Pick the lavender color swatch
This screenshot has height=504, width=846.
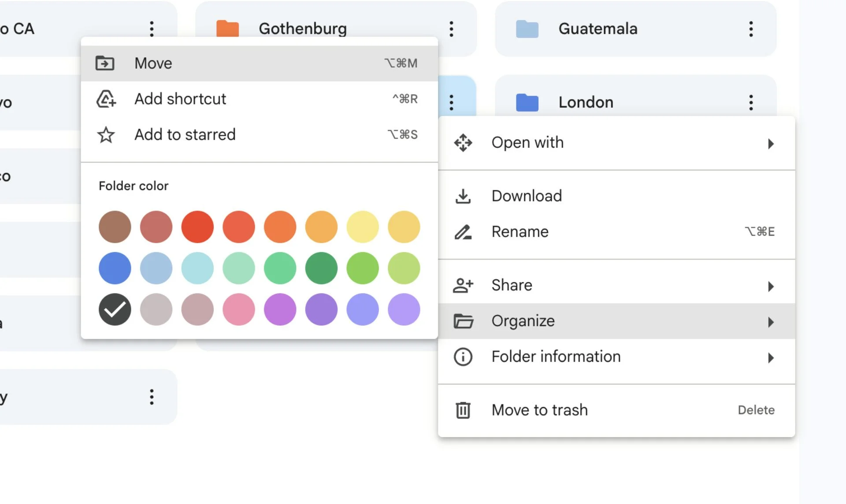coord(404,310)
